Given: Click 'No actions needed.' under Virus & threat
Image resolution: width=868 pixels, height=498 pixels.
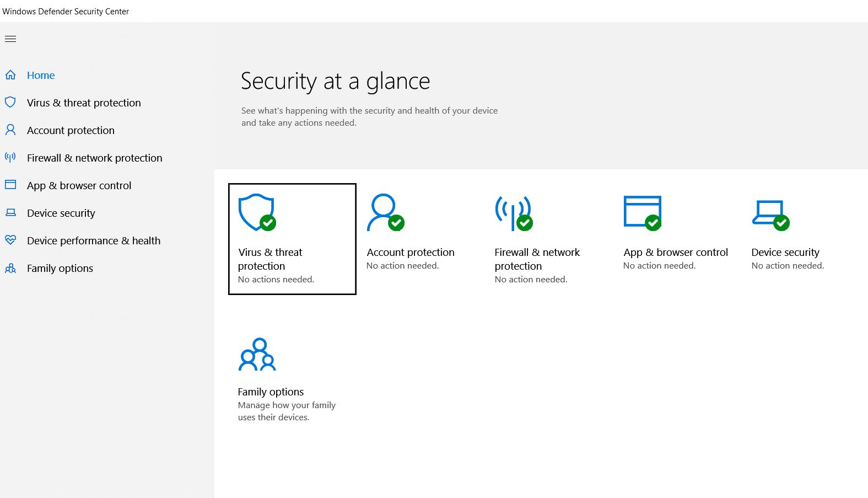Looking at the screenshot, I should click(276, 279).
